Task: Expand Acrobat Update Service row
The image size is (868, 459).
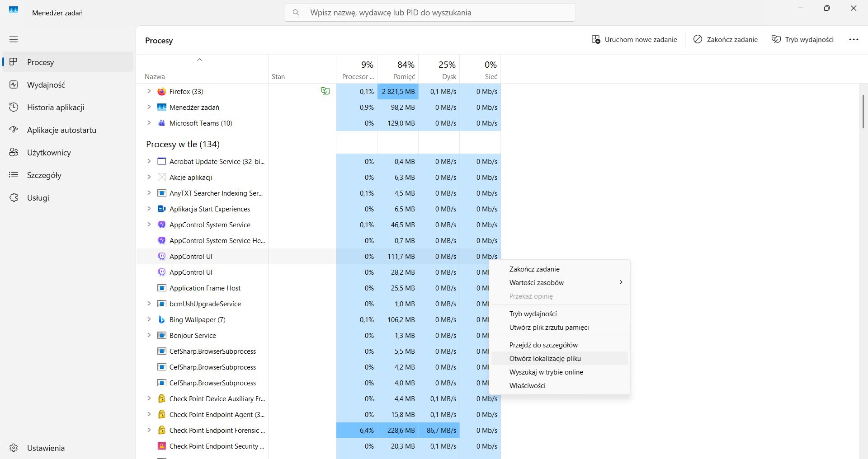Action: coord(149,161)
